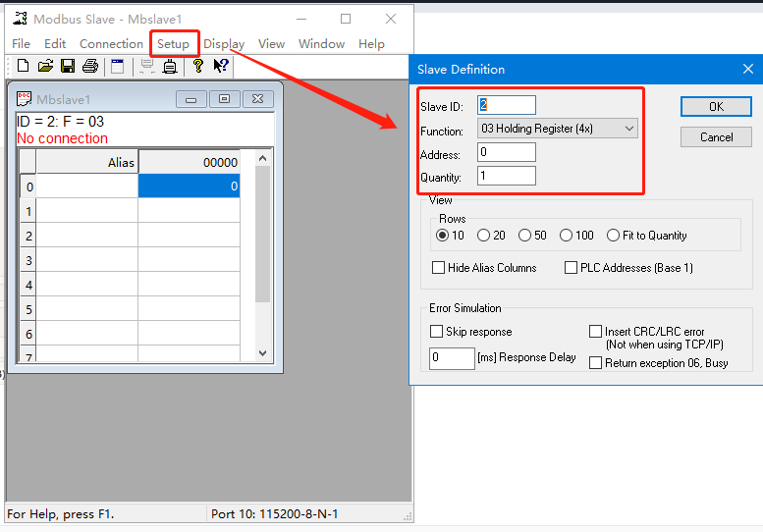
Task: Click the New document toolbar icon
Action: click(x=23, y=66)
